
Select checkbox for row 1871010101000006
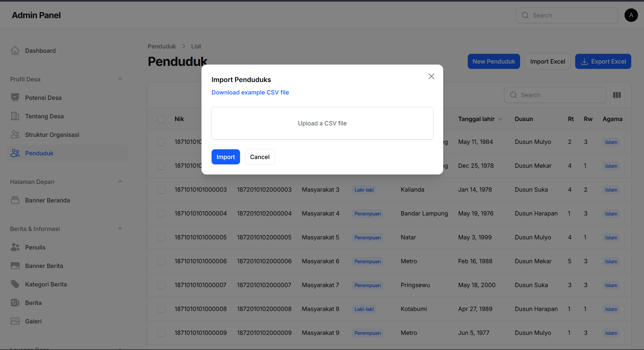pos(161,261)
